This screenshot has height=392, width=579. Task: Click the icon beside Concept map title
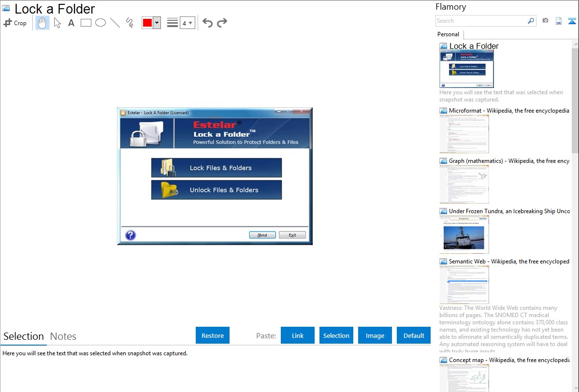(x=444, y=360)
